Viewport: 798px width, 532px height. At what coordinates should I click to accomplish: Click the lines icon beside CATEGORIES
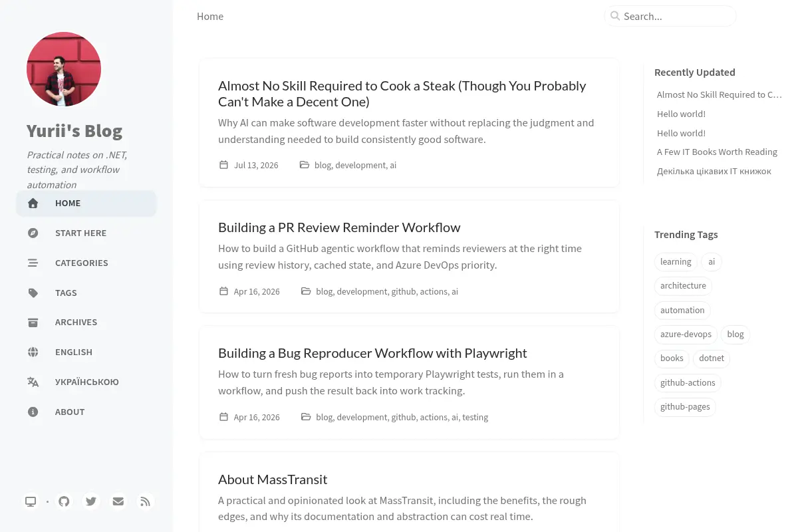tap(33, 263)
